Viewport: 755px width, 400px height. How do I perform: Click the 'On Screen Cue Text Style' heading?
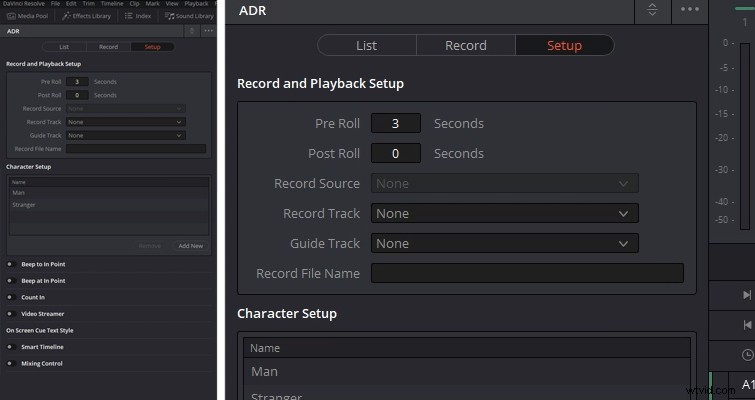pyautogui.click(x=40, y=331)
